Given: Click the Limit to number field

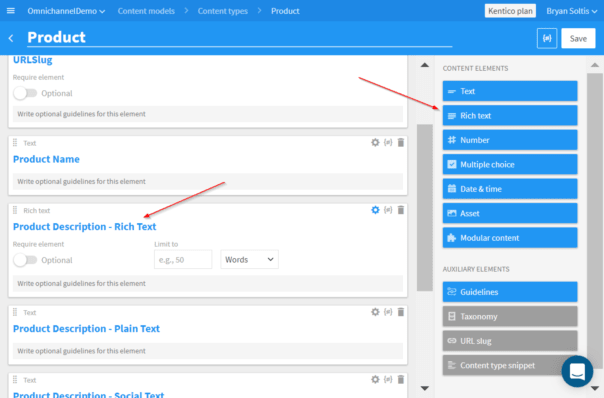Looking at the screenshot, I should coord(183,260).
